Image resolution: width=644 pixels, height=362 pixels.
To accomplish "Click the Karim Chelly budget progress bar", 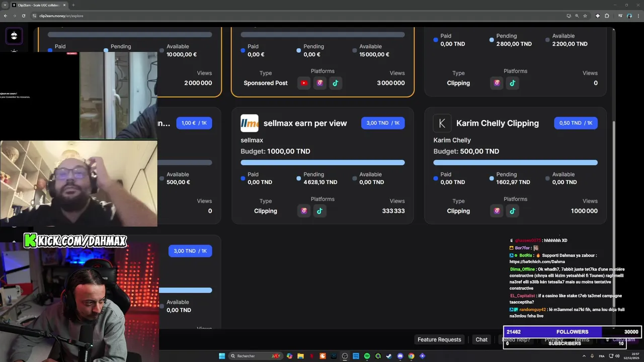I will 515,162.
